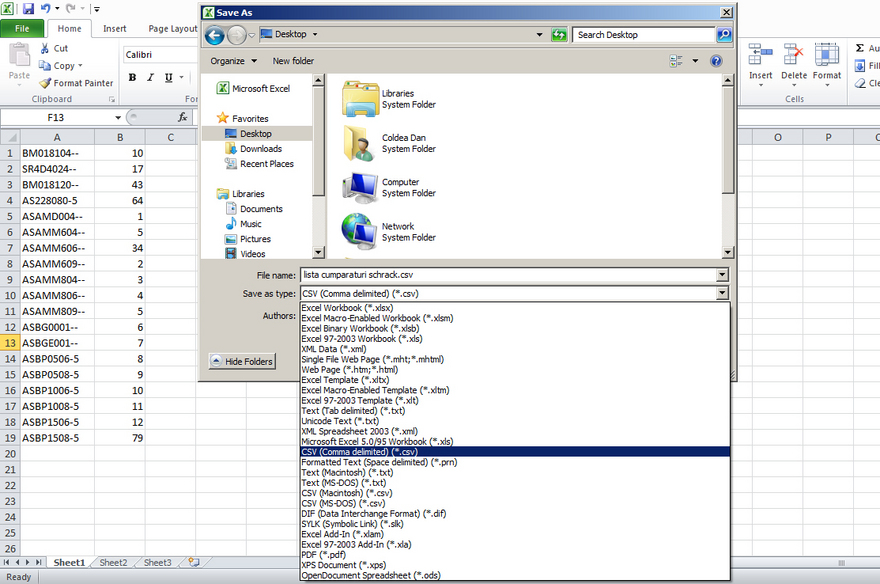Click the New folder button
Image resolution: width=880 pixels, height=584 pixels.
click(x=294, y=61)
